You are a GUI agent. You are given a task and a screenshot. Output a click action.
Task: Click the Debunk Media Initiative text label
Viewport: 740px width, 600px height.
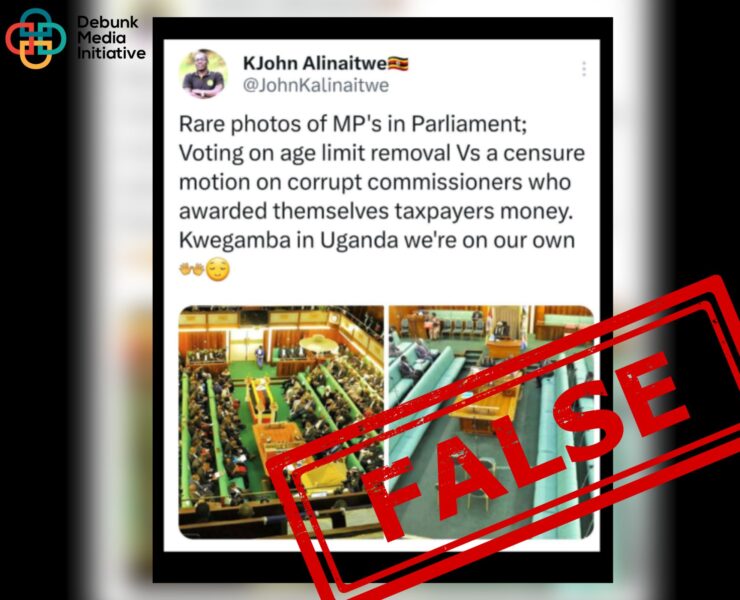[x=111, y=38]
